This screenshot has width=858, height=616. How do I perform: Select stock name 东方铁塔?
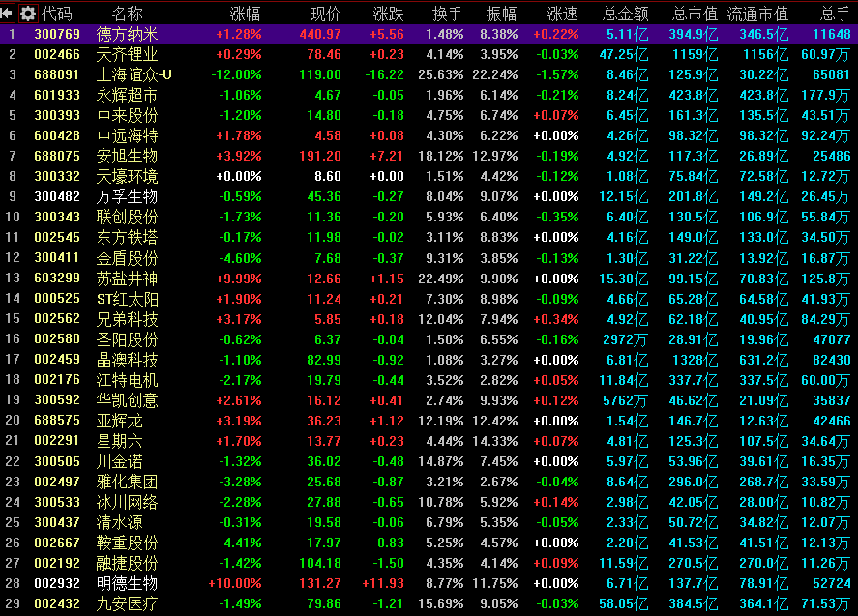pyautogui.click(x=127, y=238)
